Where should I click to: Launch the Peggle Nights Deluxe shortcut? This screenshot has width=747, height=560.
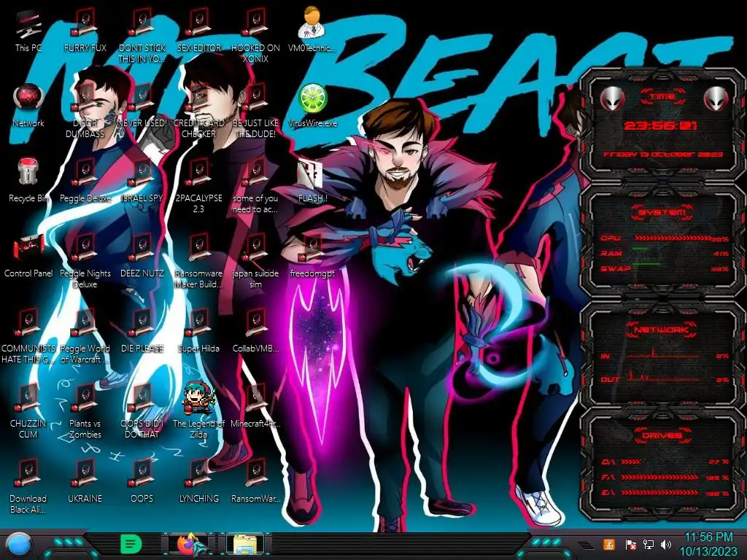point(85,260)
